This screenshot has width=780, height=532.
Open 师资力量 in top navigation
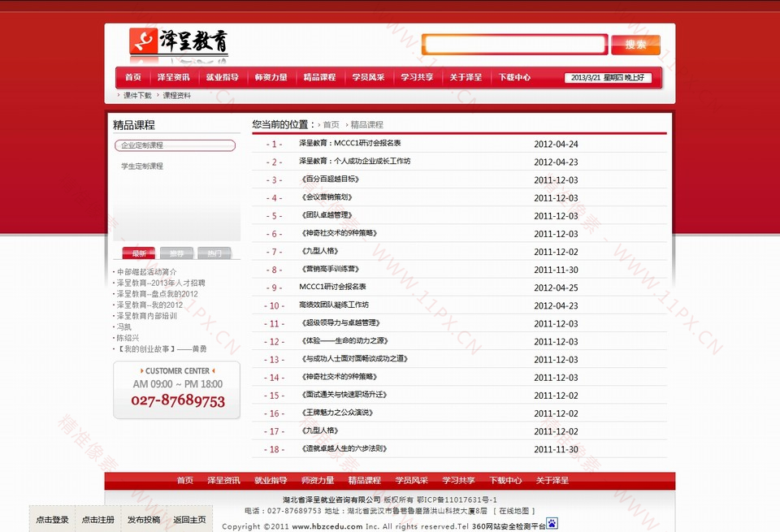(271, 78)
